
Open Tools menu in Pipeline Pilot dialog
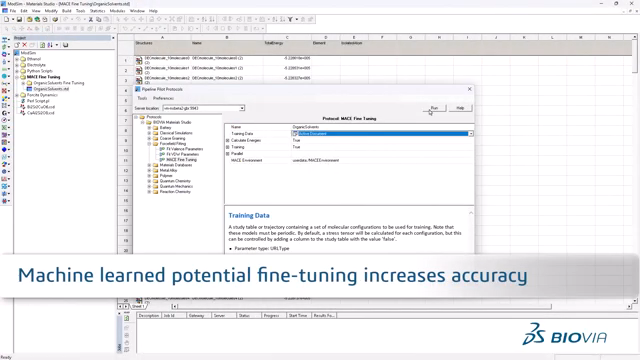click(142, 98)
